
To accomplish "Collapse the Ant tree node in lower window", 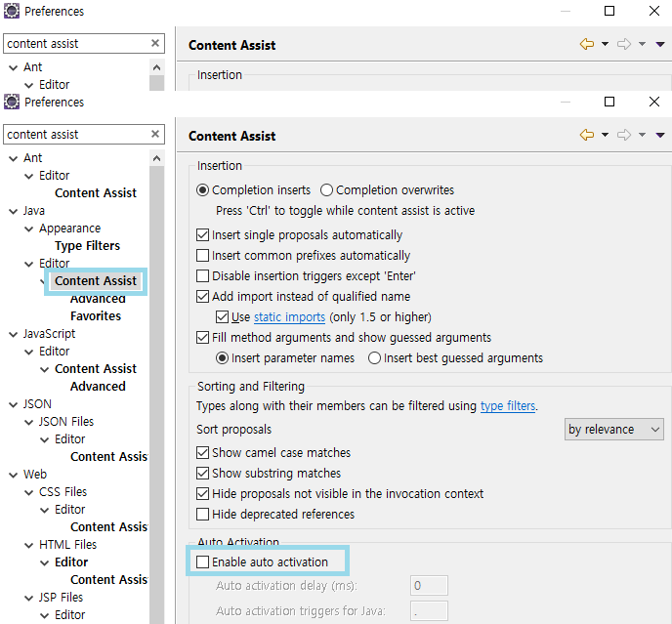I will tap(14, 158).
